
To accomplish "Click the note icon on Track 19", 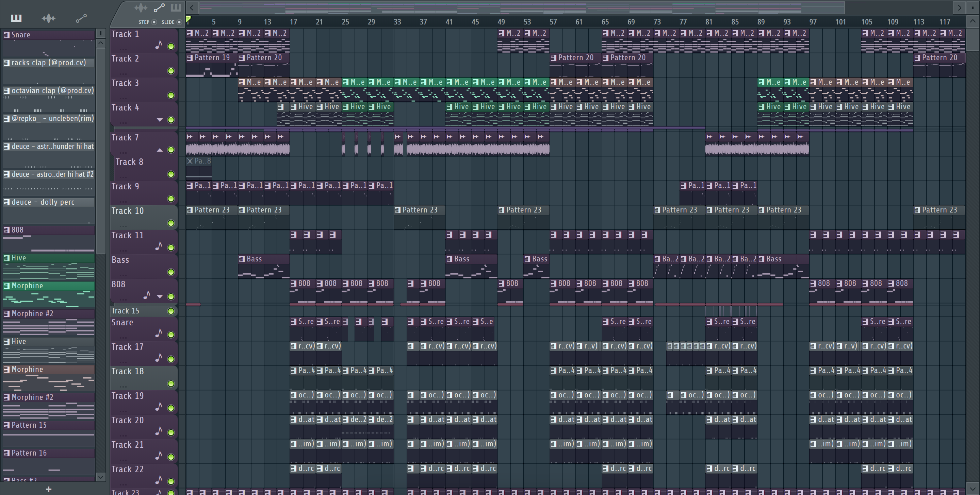I will (x=159, y=406).
